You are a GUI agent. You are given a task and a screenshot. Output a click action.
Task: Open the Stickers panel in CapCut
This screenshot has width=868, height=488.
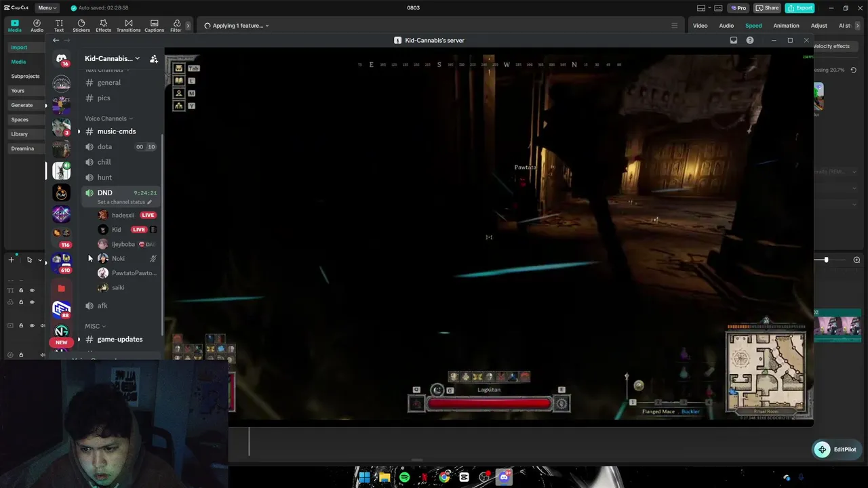click(81, 26)
